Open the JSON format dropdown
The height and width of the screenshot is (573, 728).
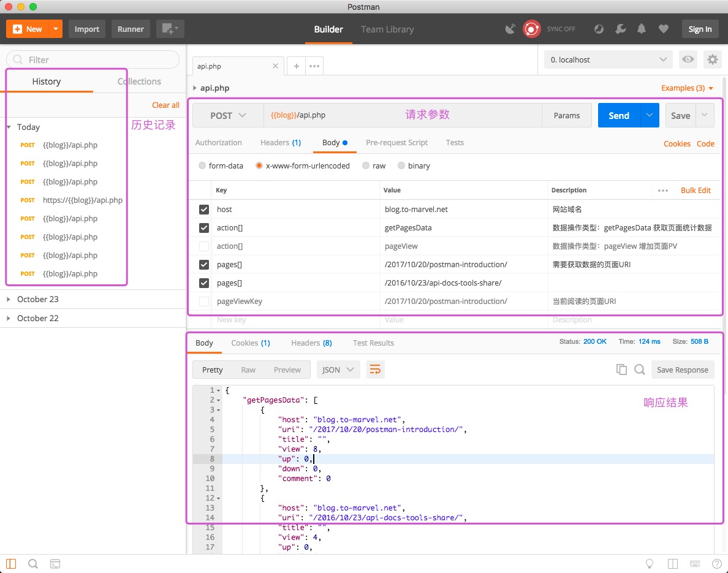[338, 370]
